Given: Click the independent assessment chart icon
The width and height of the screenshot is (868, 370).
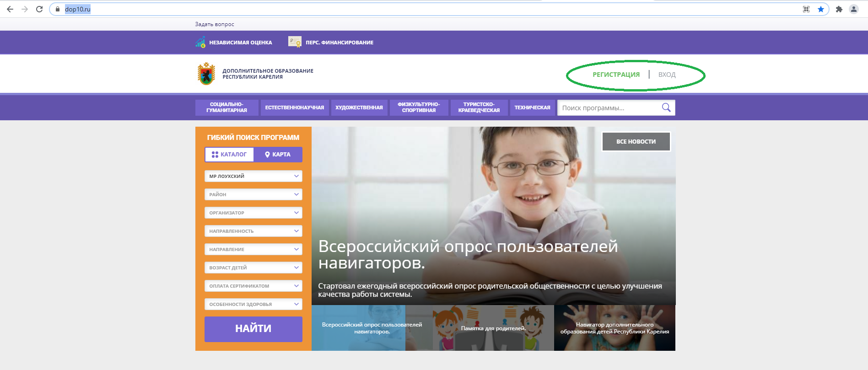Looking at the screenshot, I should [x=200, y=43].
